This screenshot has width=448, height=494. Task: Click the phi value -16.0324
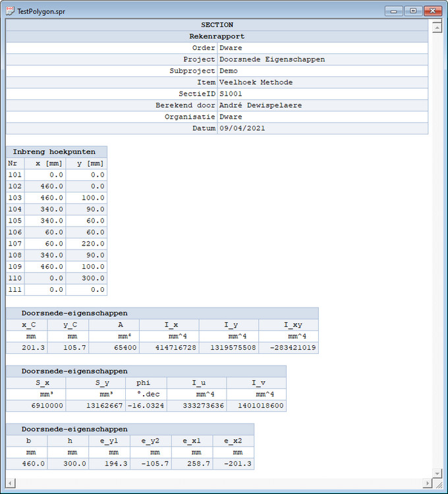point(146,406)
